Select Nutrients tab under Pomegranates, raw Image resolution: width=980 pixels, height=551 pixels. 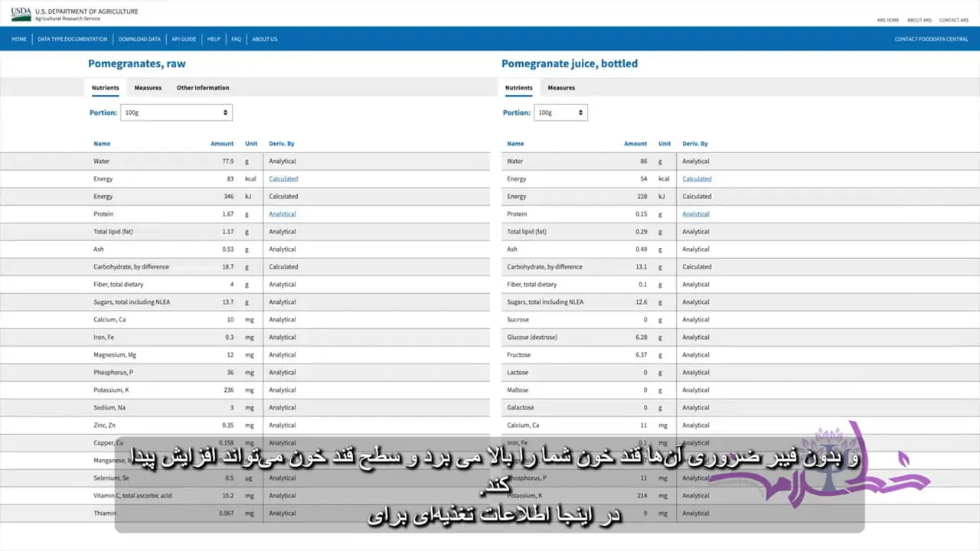106,88
